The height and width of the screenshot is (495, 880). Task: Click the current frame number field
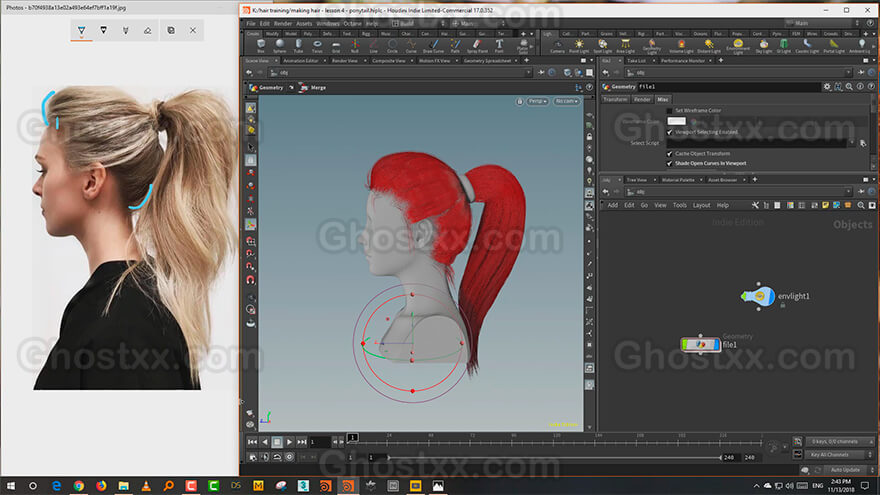pyautogui.click(x=320, y=442)
